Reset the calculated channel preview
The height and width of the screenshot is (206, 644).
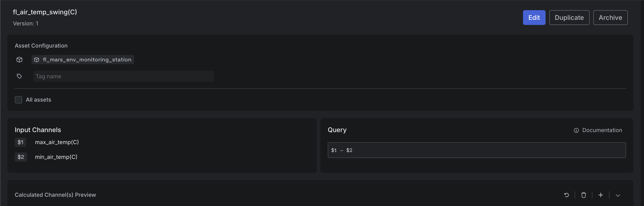click(567, 195)
